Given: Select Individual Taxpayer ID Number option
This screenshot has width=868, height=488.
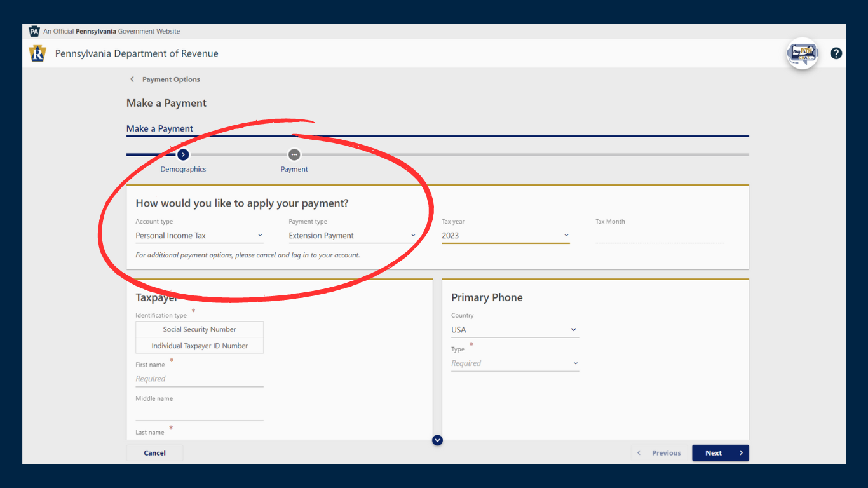Looking at the screenshot, I should [200, 346].
